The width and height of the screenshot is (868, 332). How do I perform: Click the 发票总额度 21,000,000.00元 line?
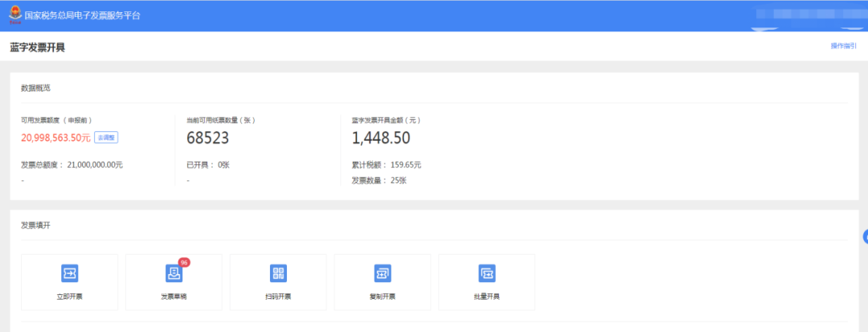coord(72,165)
